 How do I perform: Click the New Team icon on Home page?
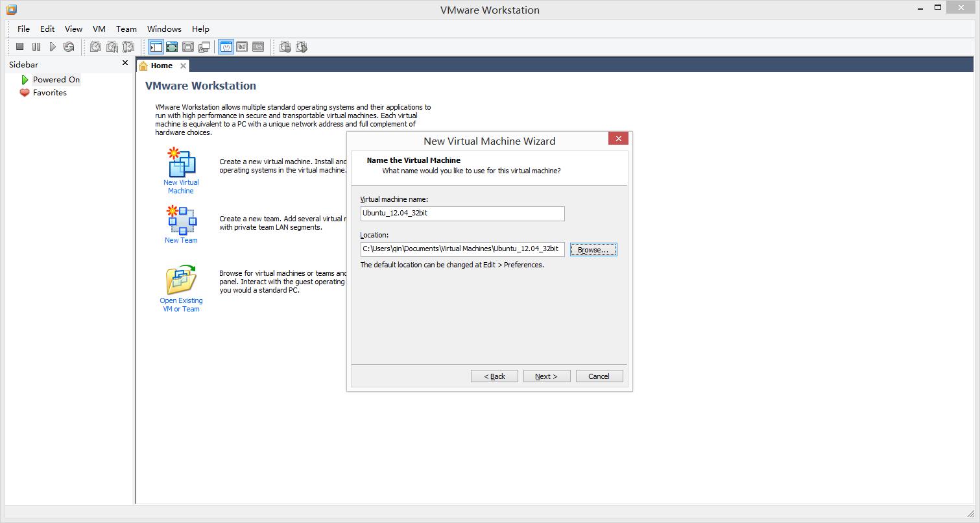tap(182, 220)
